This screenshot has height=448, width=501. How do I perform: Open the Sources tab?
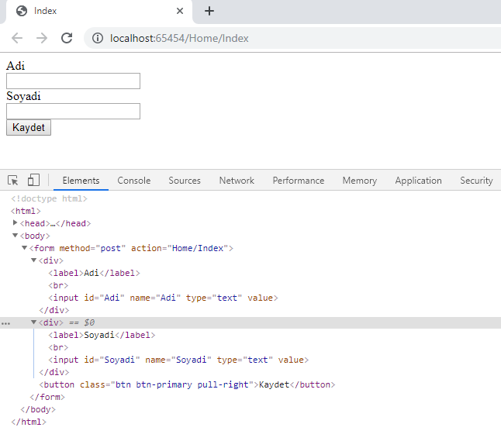tap(185, 181)
